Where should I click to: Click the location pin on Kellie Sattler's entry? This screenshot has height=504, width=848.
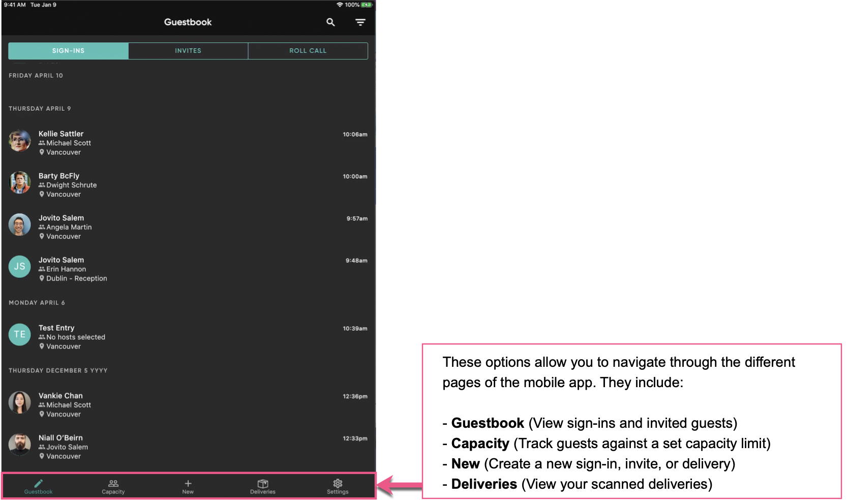42,152
